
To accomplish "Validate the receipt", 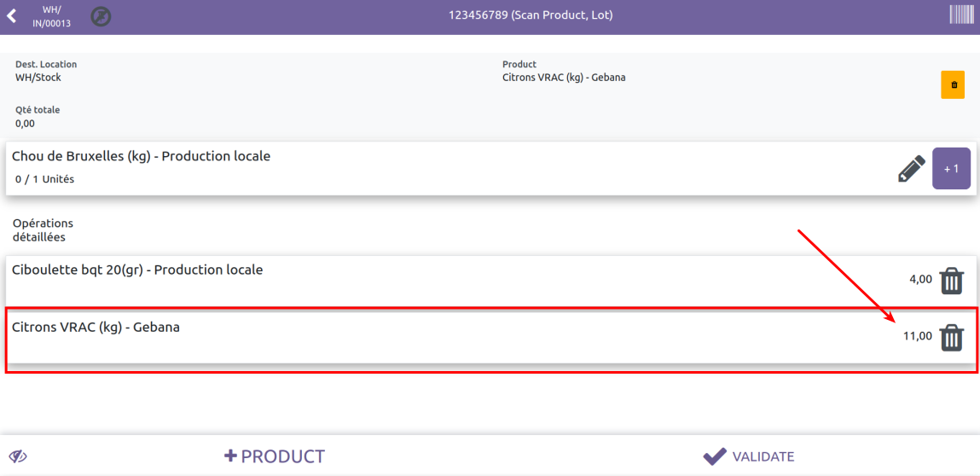I will (x=749, y=456).
